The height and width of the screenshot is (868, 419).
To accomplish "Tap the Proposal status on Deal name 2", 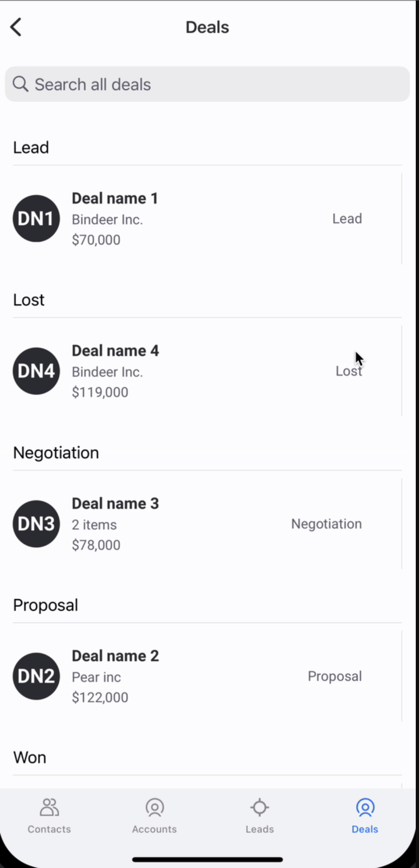I will (x=334, y=676).
